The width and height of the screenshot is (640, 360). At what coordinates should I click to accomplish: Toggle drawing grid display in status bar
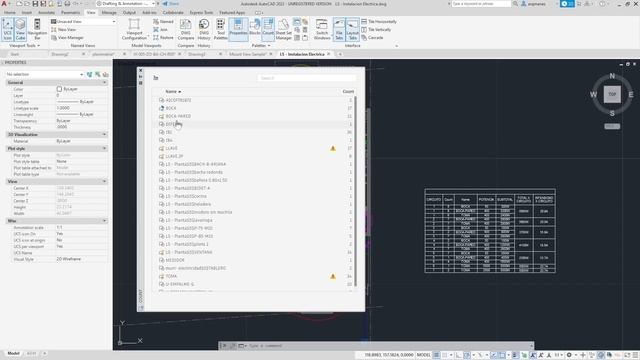pyautogui.click(x=436, y=355)
